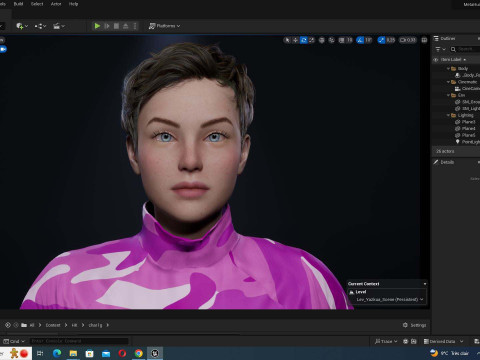Open Google Chrome from taskbar
This screenshot has height=360, width=480.
click(x=139, y=353)
